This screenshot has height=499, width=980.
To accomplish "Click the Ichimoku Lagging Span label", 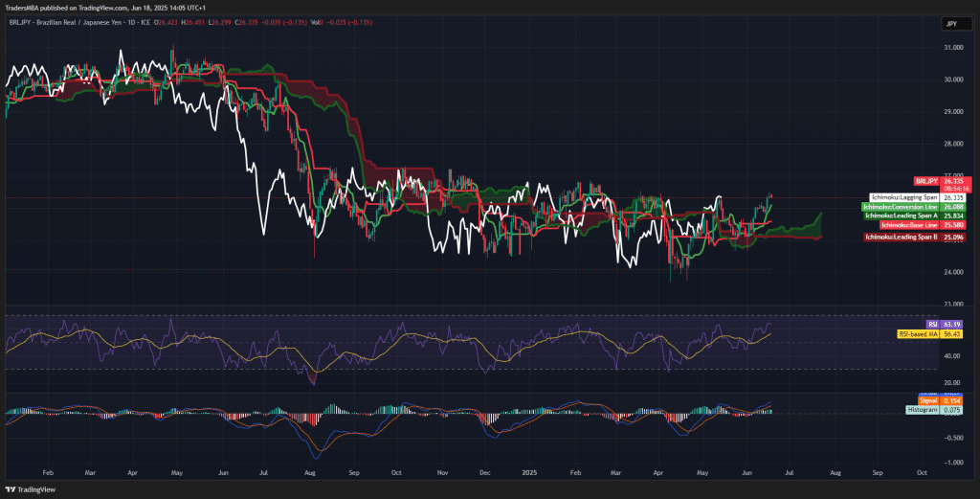I will 902,198.
